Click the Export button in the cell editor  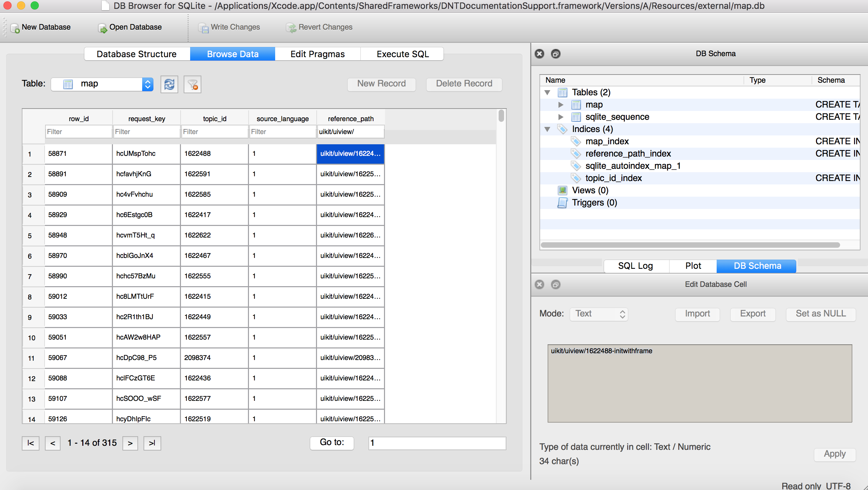point(753,314)
